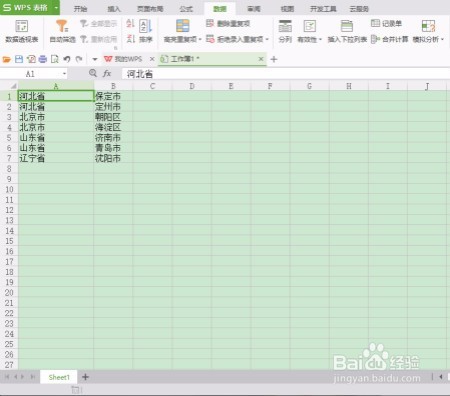Click Highlight Duplicates (高亮重复项) icon

182,26
